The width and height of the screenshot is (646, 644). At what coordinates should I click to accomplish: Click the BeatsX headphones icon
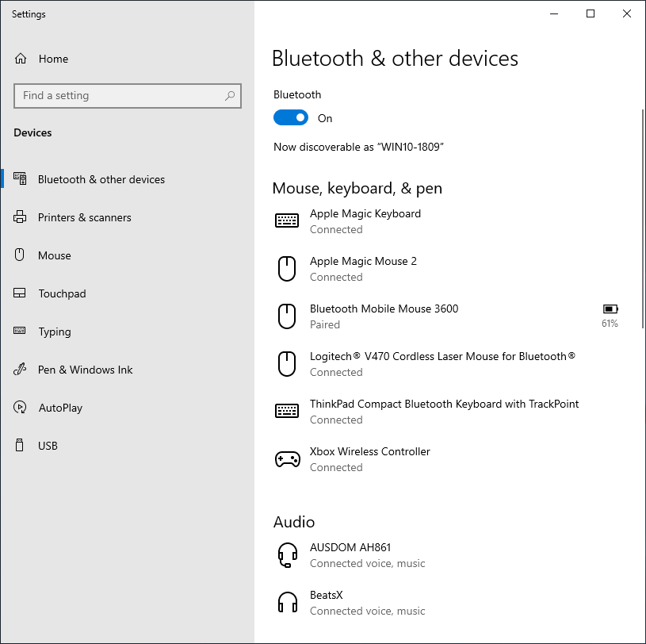[288, 602]
